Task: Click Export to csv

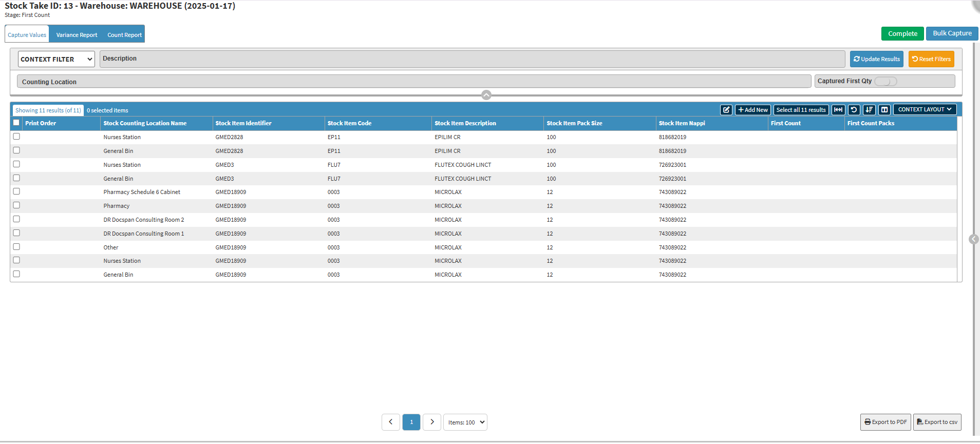Action: point(937,422)
